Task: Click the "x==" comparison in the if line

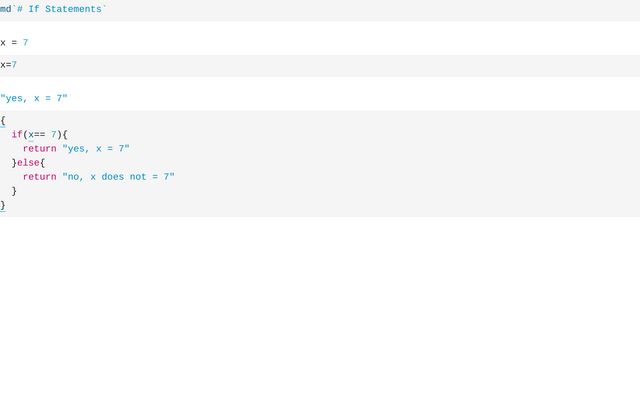Action: pos(37,134)
